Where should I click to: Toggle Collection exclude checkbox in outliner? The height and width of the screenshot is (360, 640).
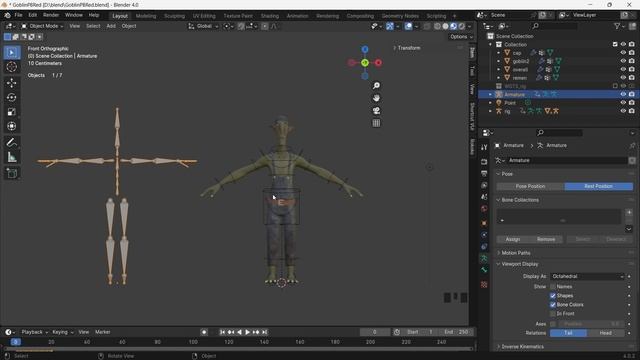[615, 44]
